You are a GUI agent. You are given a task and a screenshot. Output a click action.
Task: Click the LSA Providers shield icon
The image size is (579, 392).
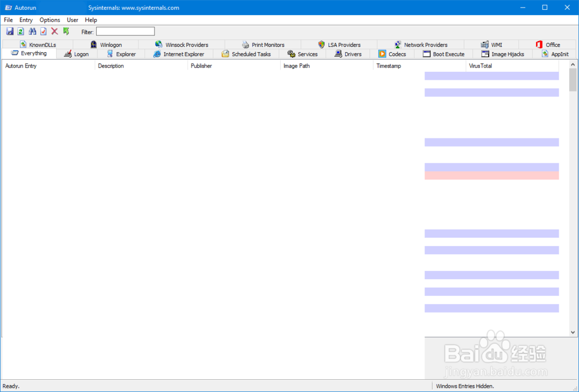(x=321, y=45)
